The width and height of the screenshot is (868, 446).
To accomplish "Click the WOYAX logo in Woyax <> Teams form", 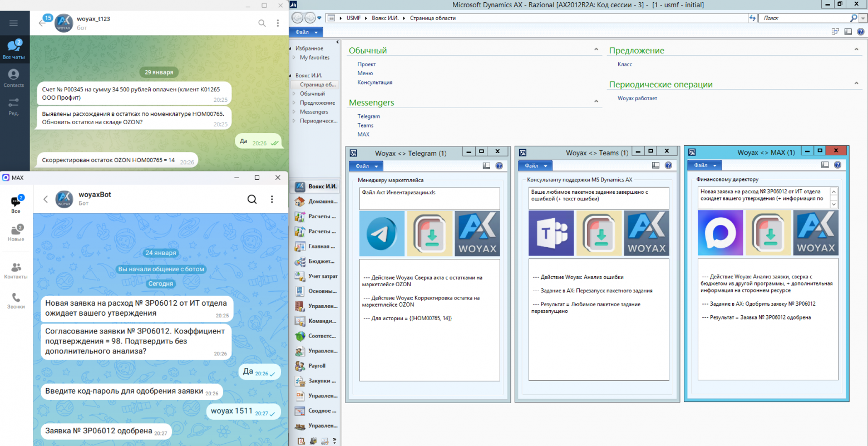I will [647, 233].
